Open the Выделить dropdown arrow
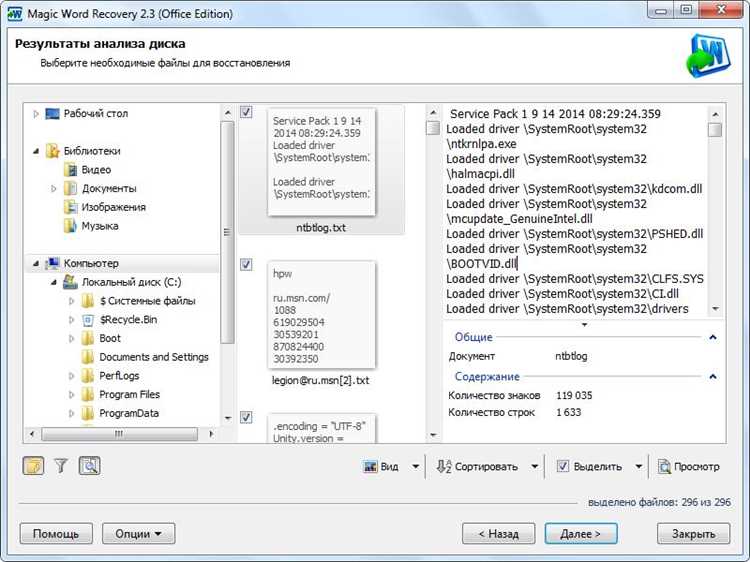The width and height of the screenshot is (750, 562). click(x=639, y=466)
